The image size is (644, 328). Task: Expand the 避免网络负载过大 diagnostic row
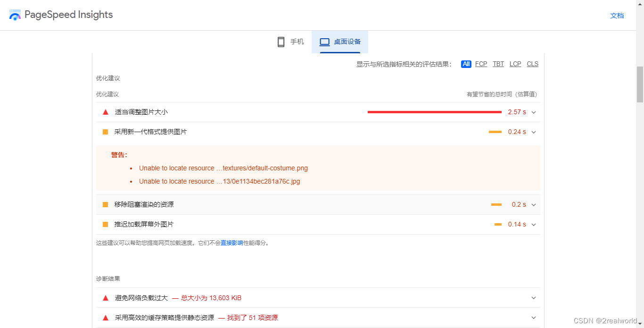point(533,298)
